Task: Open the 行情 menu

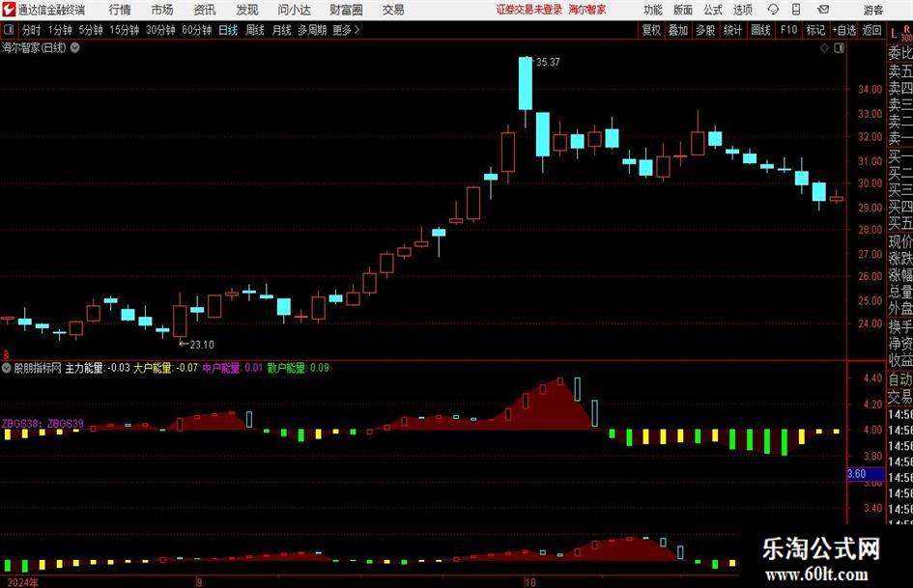Action: point(120,10)
